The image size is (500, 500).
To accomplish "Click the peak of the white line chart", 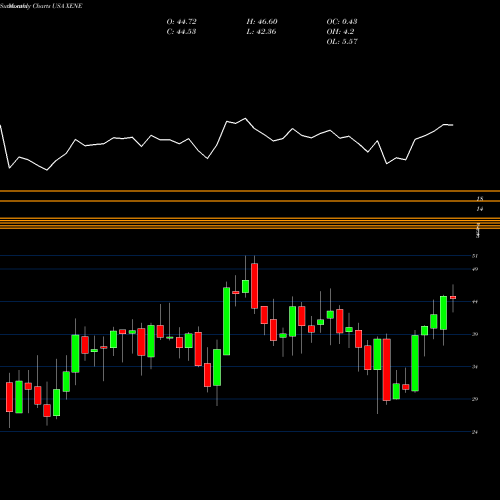I will [245, 118].
